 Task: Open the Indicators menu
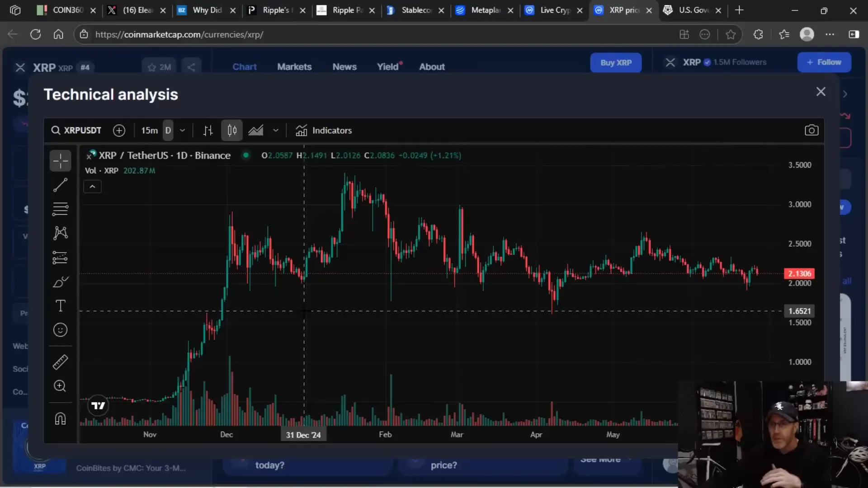324,131
